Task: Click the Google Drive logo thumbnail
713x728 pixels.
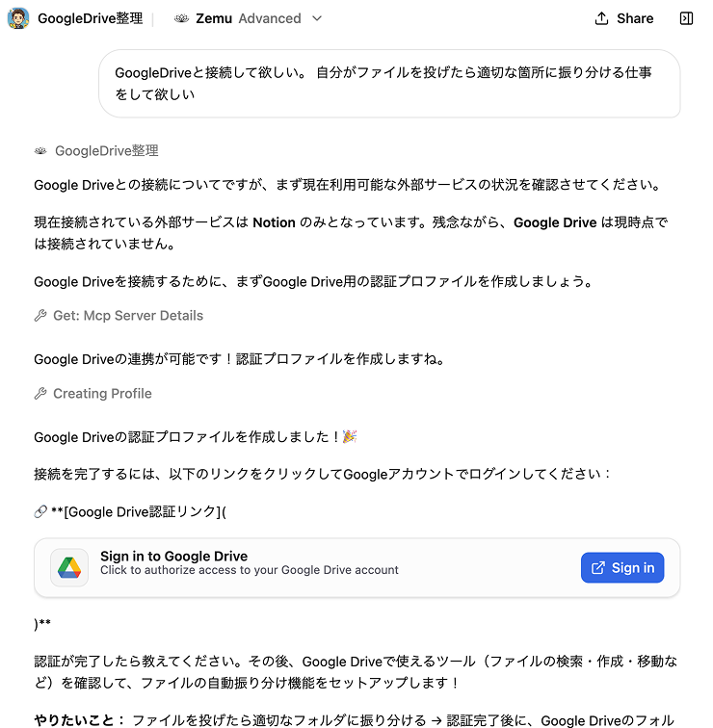Action: [69, 567]
